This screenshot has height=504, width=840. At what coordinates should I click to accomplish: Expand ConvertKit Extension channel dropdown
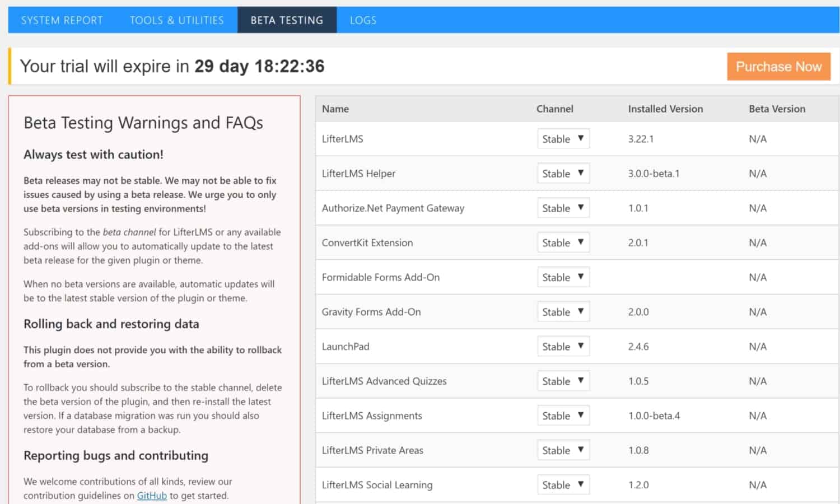tap(563, 243)
